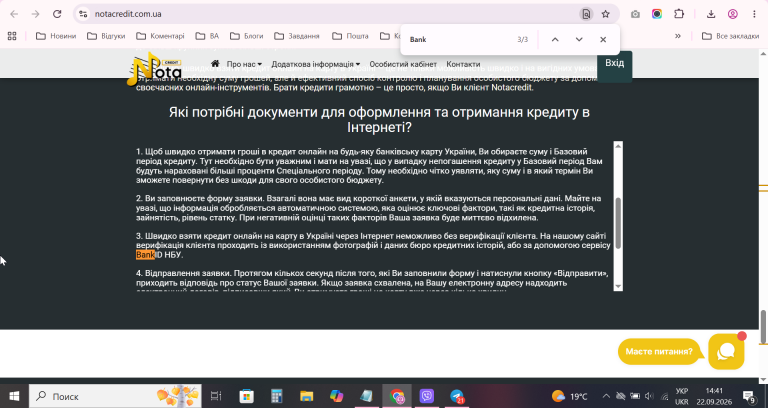Bookmark this page with star icon
Viewport: 768px width, 408px height.
605,14
